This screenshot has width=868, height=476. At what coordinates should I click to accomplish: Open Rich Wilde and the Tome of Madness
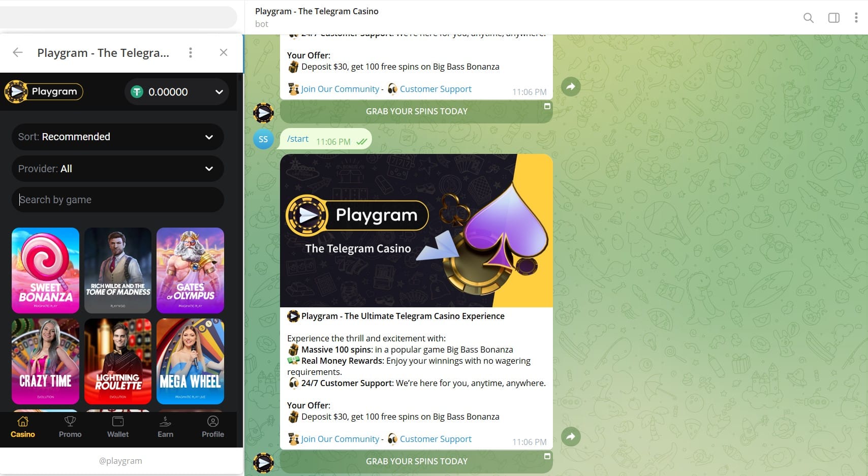tap(118, 270)
